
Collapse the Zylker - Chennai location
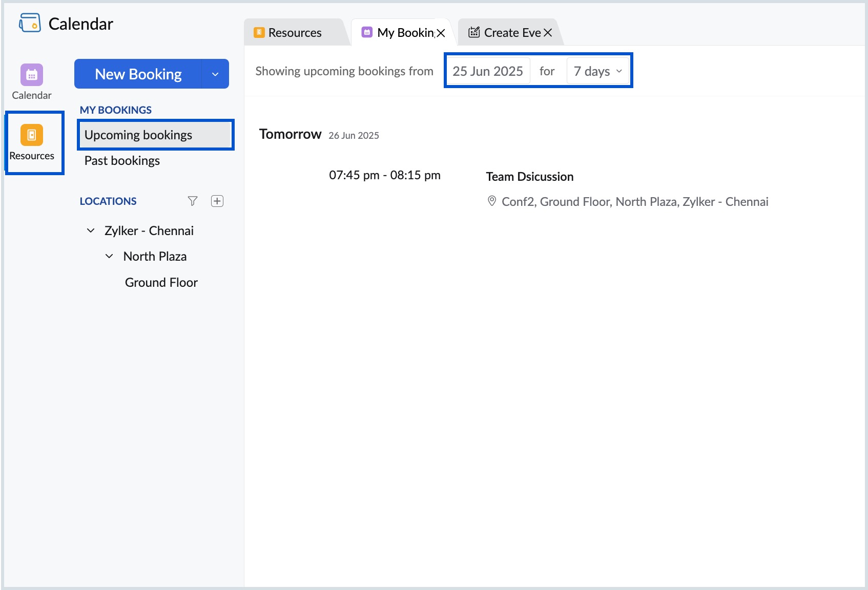click(x=91, y=230)
